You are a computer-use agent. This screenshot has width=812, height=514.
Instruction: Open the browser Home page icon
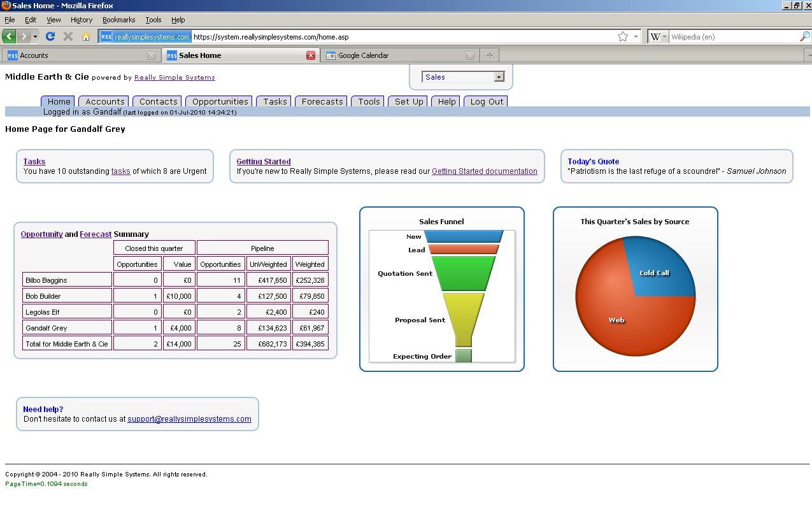click(86, 36)
